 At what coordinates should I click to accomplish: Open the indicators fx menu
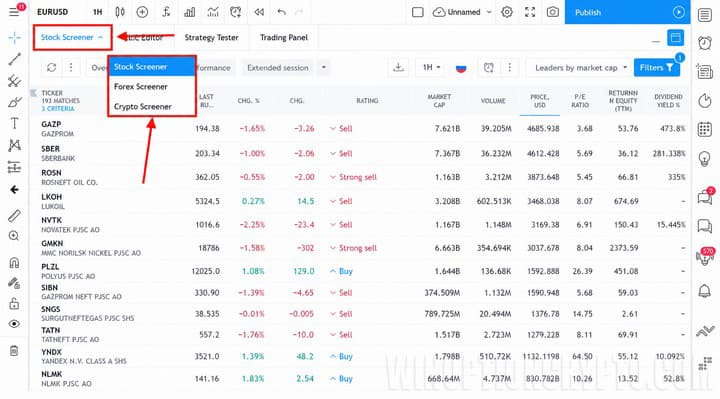166,12
